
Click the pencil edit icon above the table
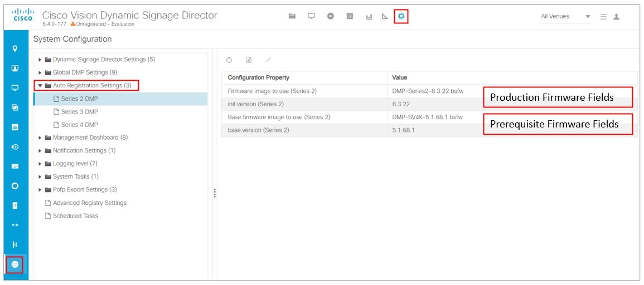268,60
